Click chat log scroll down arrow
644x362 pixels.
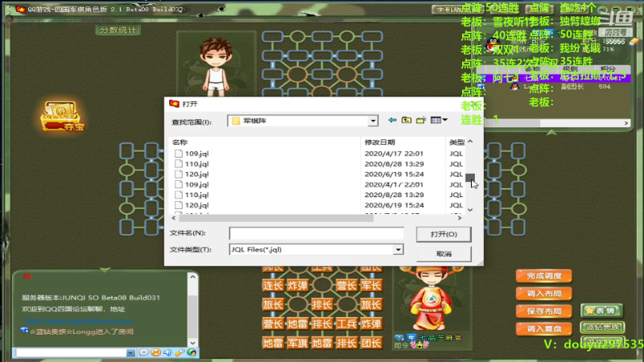tap(192, 343)
